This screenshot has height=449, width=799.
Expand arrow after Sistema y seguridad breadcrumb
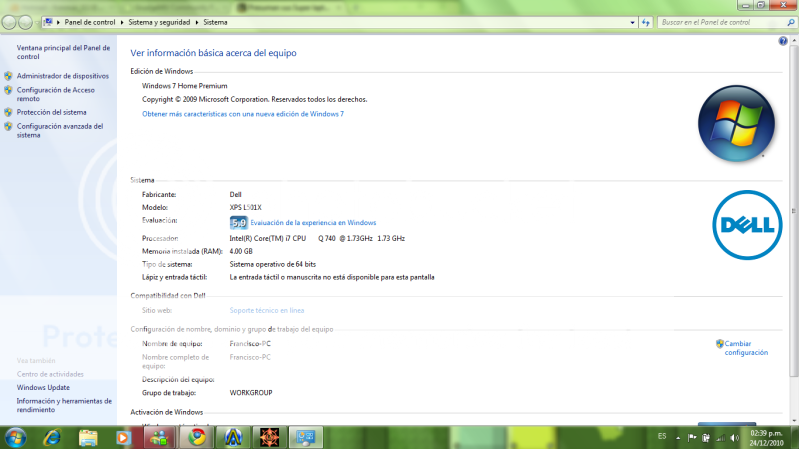197,22
